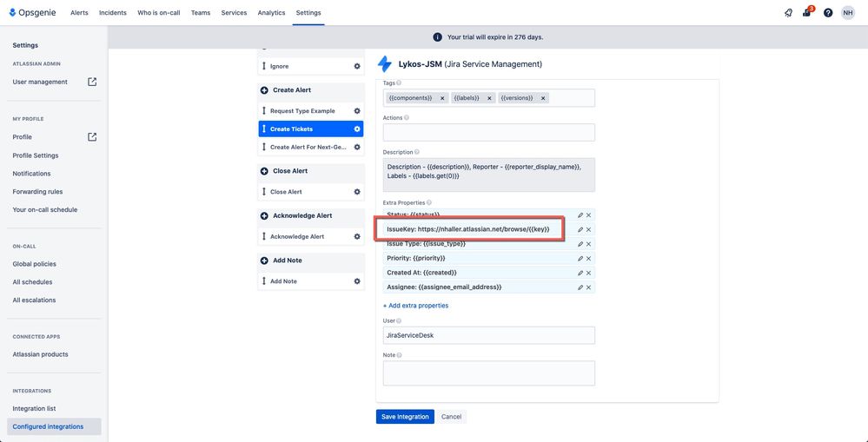The image size is (868, 442).
Task: Click external link icon beside Profile
Action: pos(92,136)
